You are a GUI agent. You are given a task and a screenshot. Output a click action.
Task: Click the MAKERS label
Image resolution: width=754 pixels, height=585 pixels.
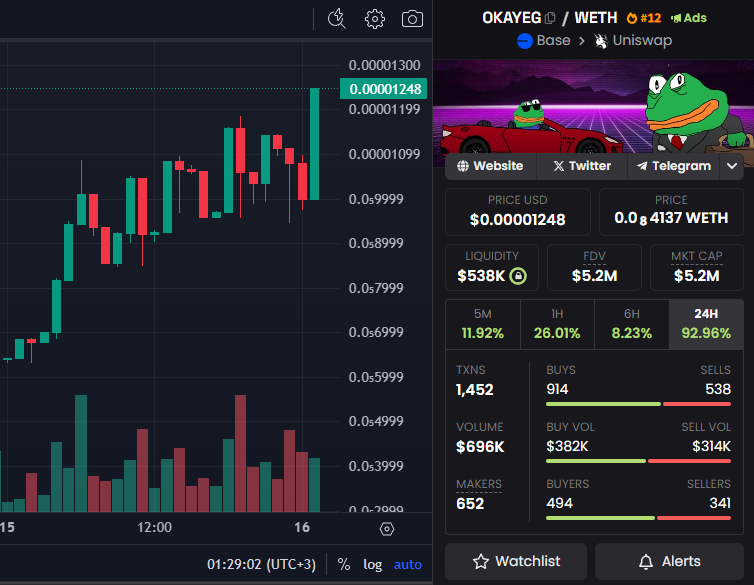point(479,484)
